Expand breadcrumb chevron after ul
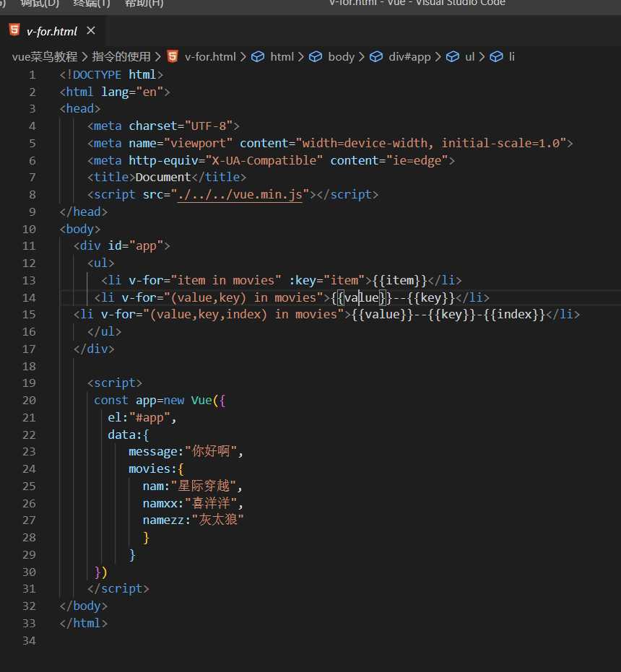 [482, 56]
